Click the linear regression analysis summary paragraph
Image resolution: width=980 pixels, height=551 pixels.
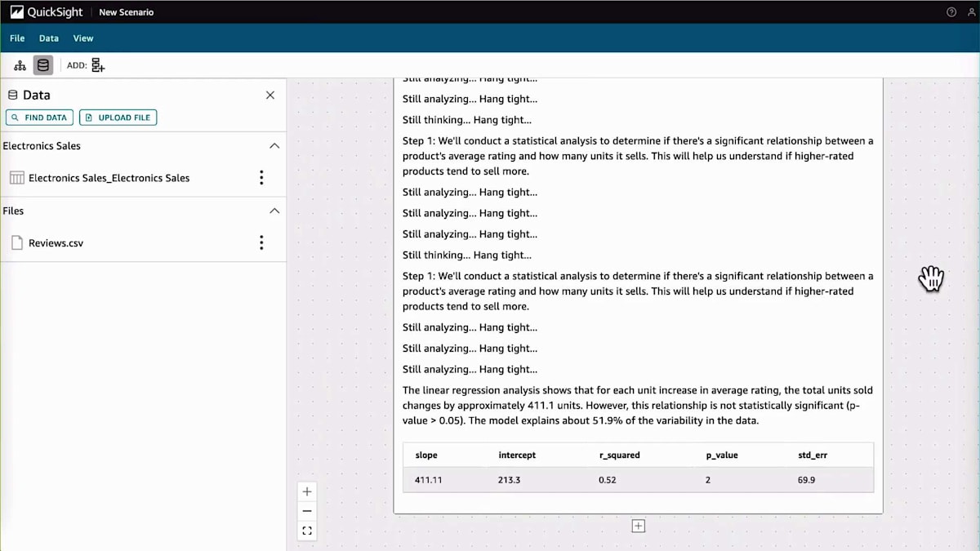click(638, 406)
